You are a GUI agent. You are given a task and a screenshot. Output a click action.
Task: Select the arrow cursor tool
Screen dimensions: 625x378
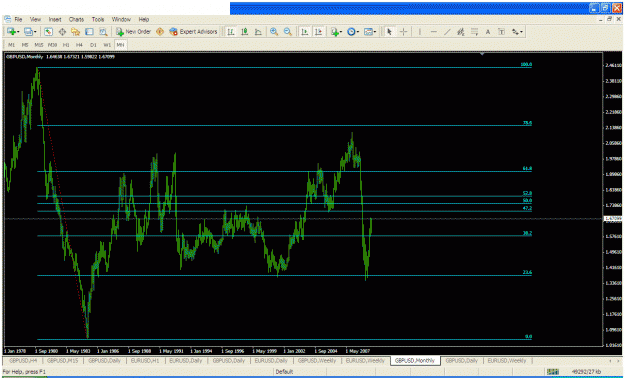pos(390,32)
